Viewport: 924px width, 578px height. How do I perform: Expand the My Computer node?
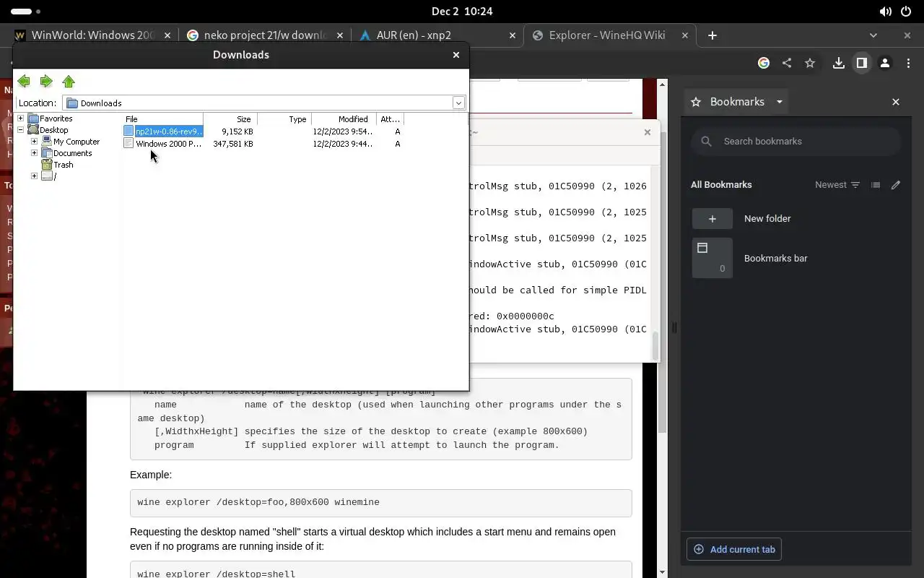tap(34, 142)
